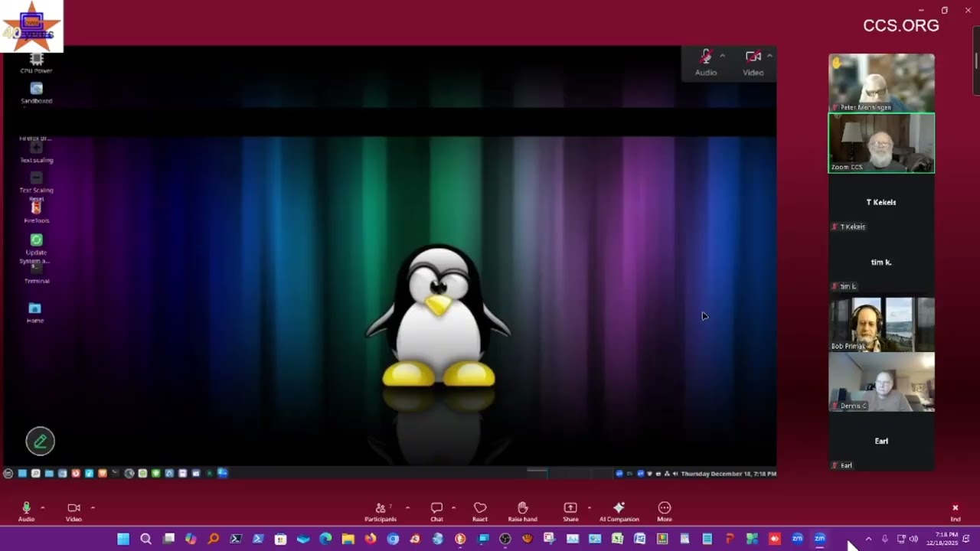The width and height of the screenshot is (980, 551).
Task: Expand the arrow next to Participants
Action: pos(407,507)
